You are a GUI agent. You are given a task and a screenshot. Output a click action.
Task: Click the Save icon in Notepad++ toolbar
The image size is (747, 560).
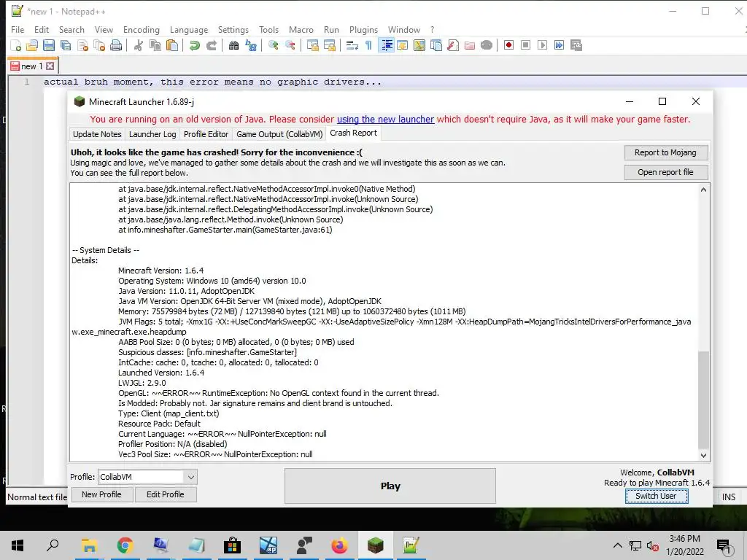click(x=49, y=45)
